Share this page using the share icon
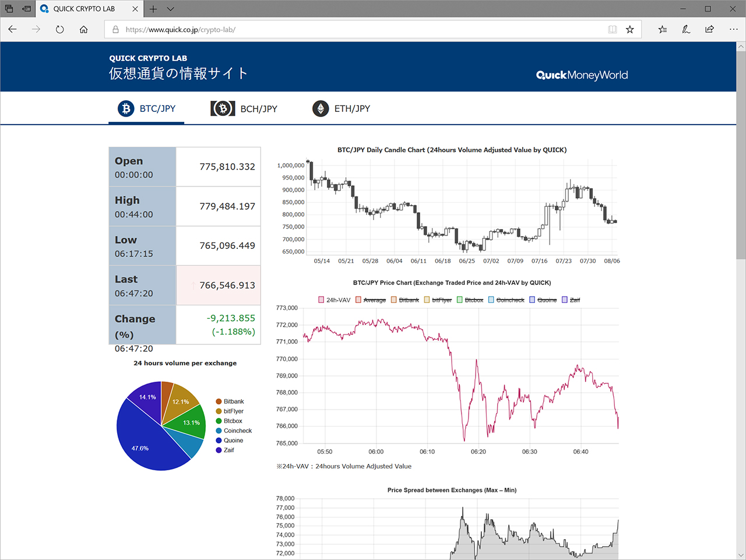 pyautogui.click(x=709, y=29)
